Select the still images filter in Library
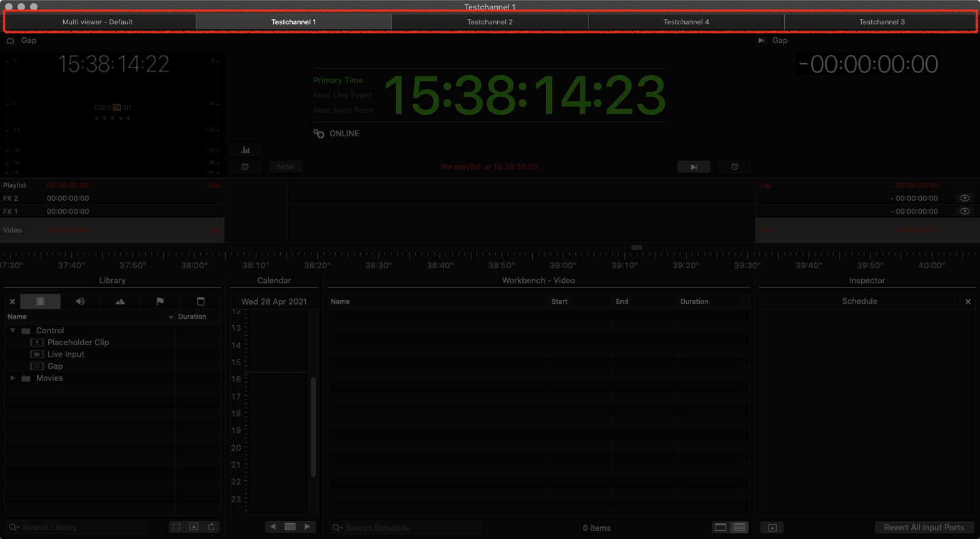The image size is (980, 539). (x=120, y=301)
